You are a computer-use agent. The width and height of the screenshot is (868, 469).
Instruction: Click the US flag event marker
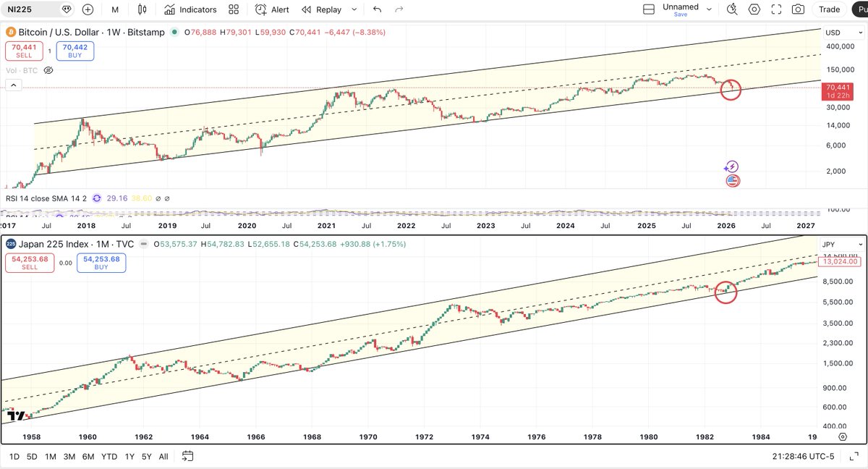(x=732, y=181)
